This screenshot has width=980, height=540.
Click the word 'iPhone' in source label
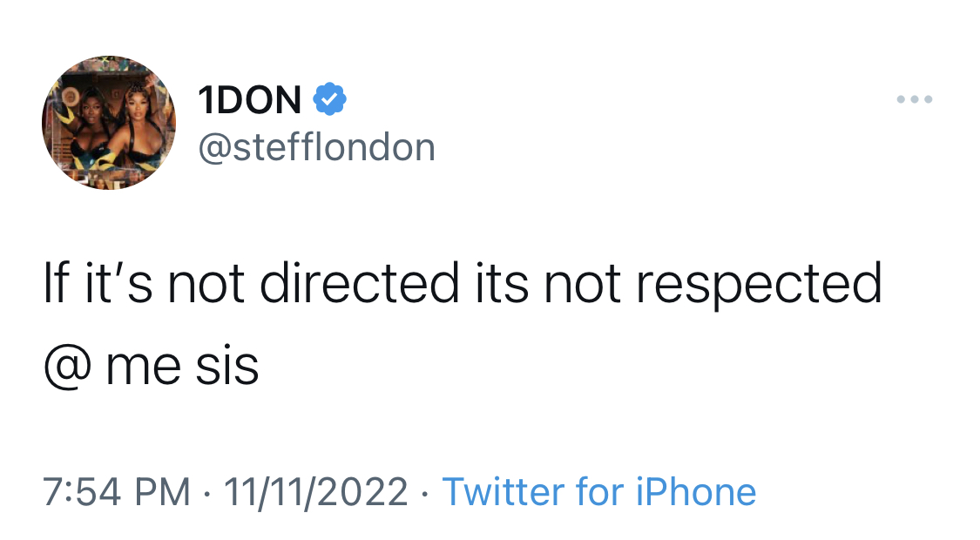pos(696,491)
